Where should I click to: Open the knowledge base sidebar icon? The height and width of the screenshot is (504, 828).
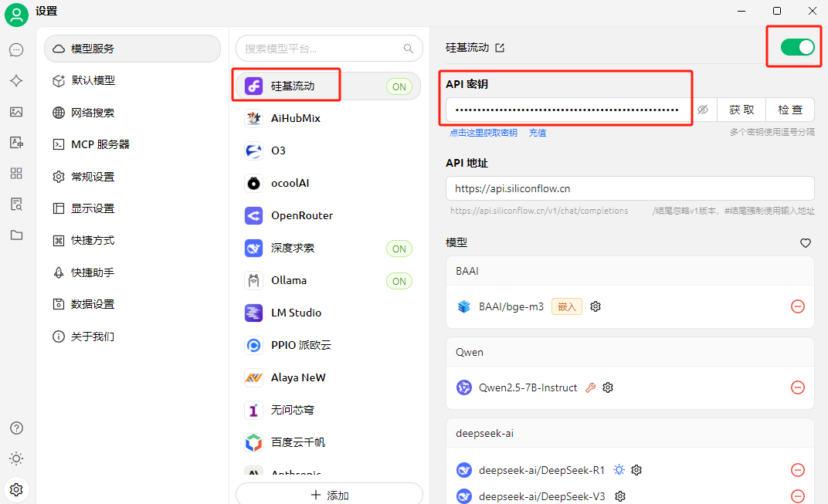click(16, 205)
